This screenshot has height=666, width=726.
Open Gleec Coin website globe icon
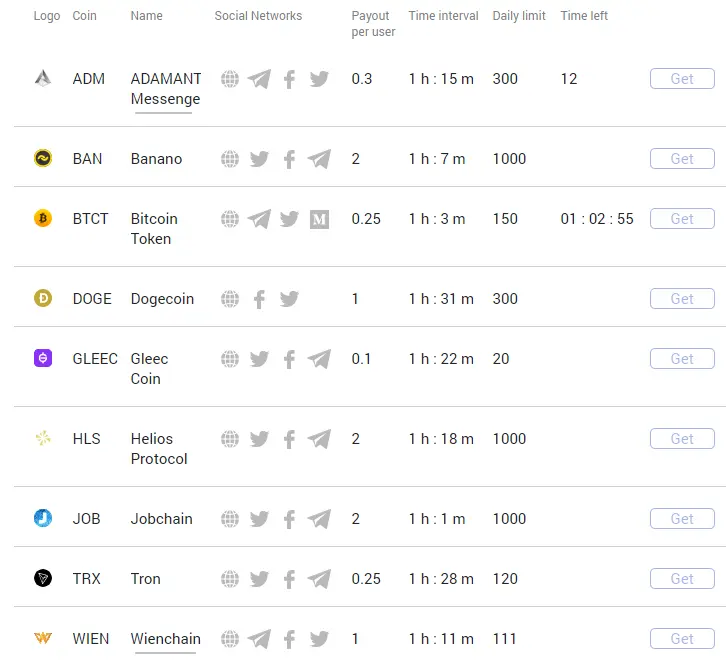230,359
